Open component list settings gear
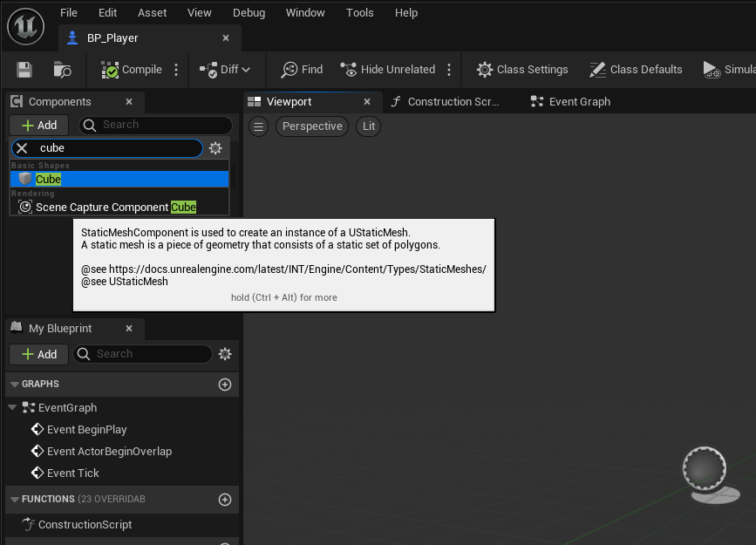The height and width of the screenshot is (545, 756). point(215,148)
